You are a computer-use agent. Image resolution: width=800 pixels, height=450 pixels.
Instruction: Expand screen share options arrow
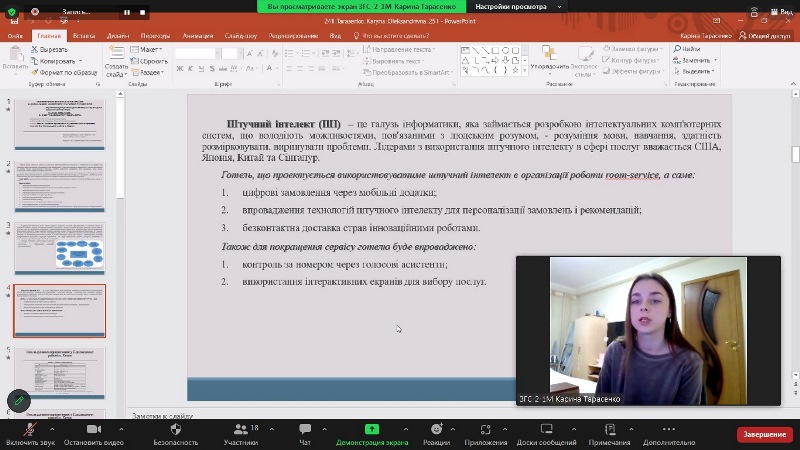click(406, 429)
